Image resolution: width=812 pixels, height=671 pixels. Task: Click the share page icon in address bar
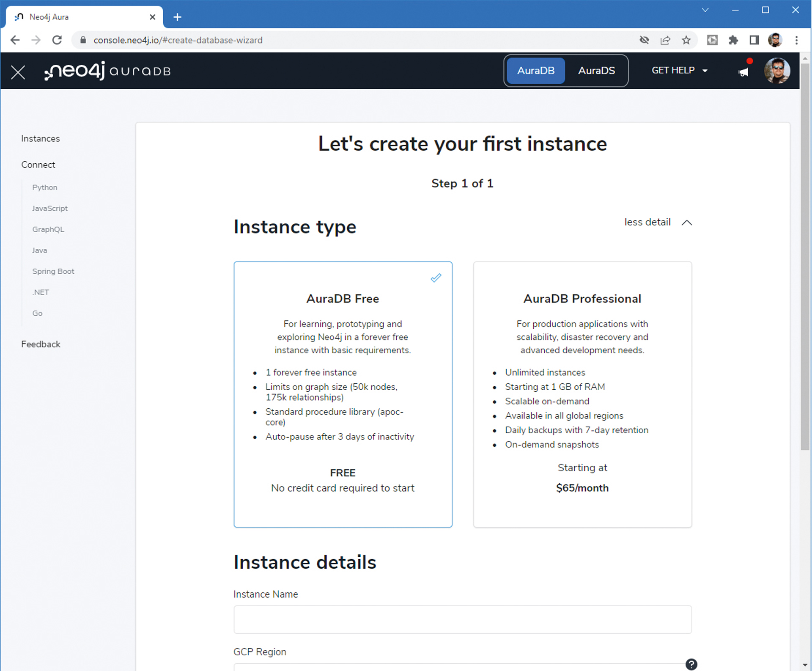coord(665,40)
